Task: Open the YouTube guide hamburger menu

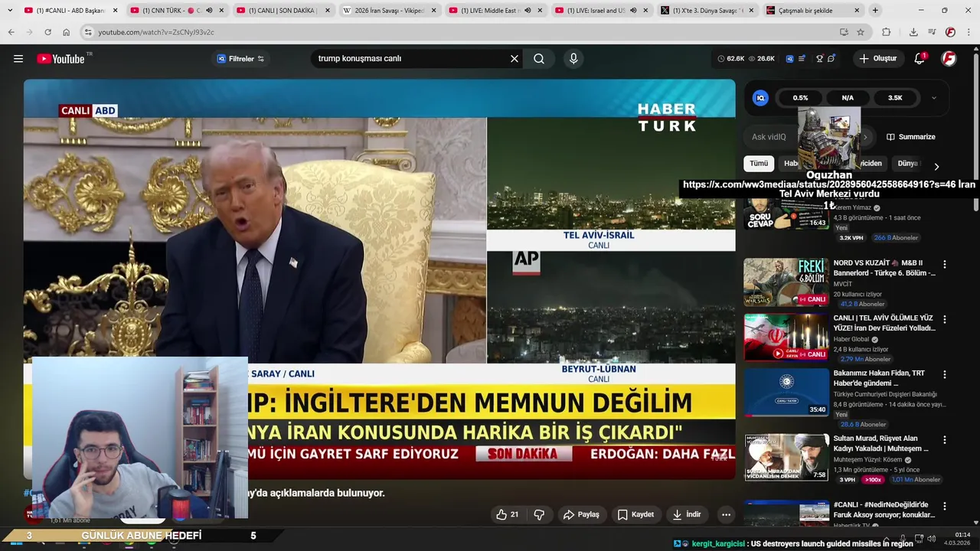Action: click(x=18, y=59)
